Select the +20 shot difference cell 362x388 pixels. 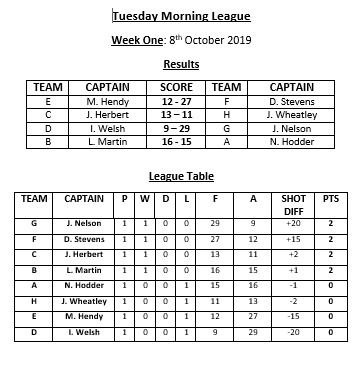click(x=293, y=223)
